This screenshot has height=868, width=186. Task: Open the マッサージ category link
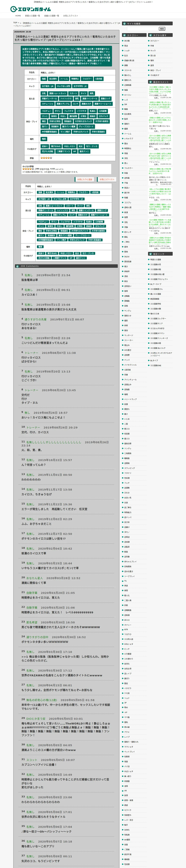(128, 335)
